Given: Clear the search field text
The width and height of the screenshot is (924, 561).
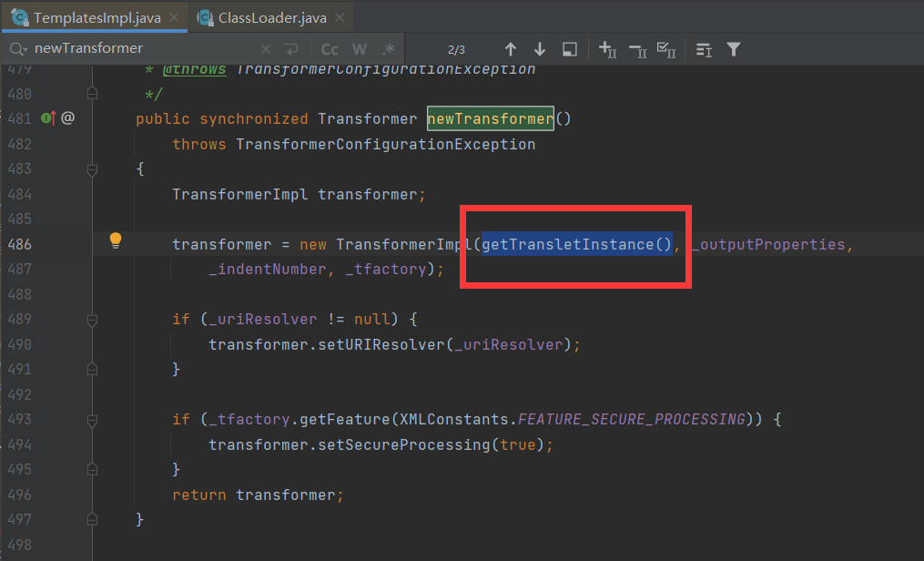Looking at the screenshot, I should click(266, 49).
